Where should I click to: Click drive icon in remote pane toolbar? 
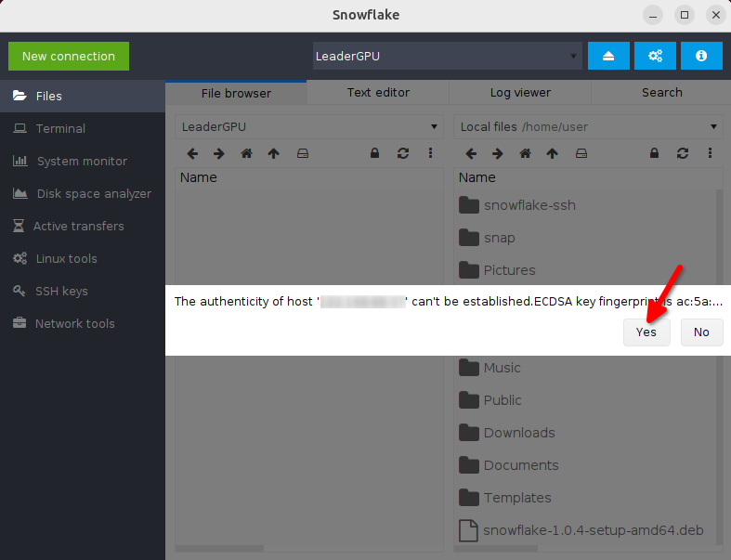[303, 153]
